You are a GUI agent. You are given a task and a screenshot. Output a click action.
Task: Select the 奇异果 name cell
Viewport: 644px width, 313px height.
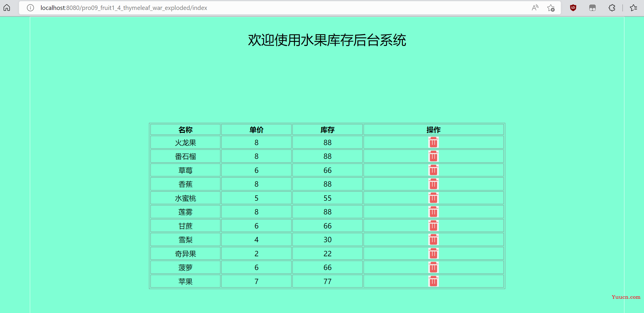(185, 254)
